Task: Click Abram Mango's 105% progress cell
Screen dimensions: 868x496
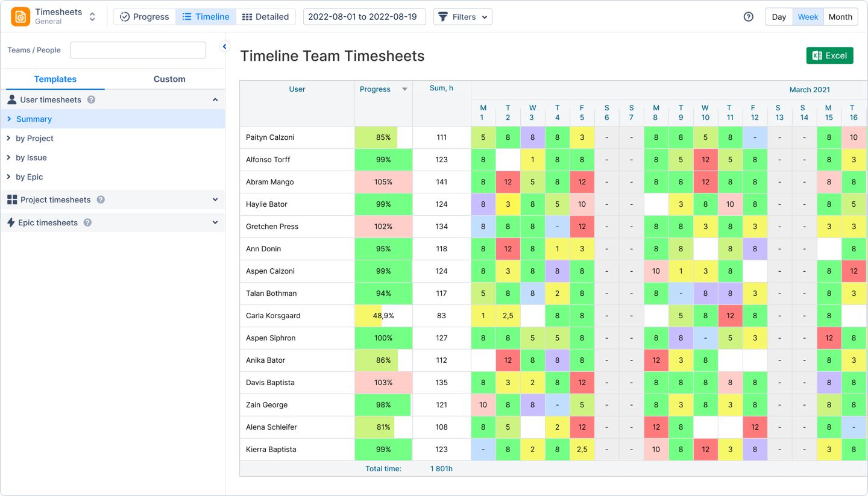Action: tap(383, 182)
